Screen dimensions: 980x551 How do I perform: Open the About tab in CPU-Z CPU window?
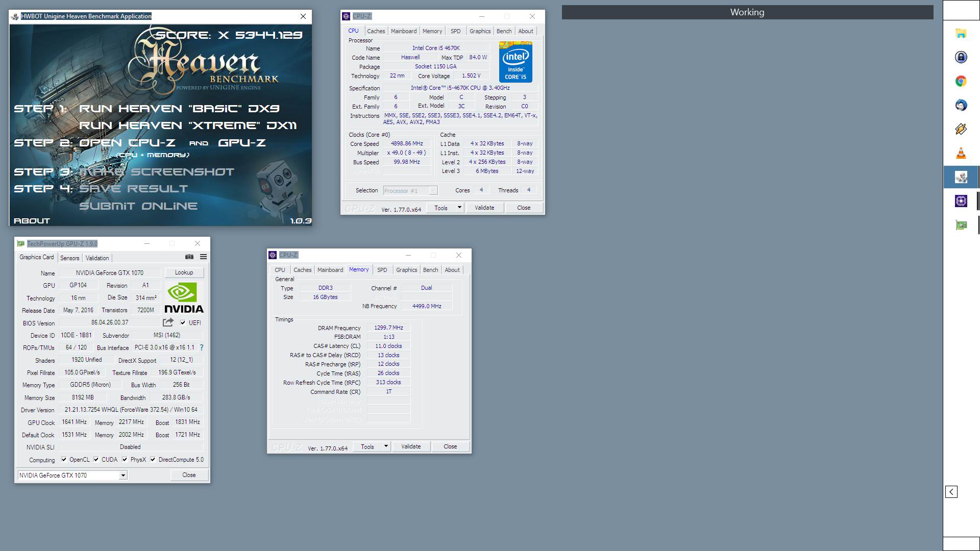point(526,31)
